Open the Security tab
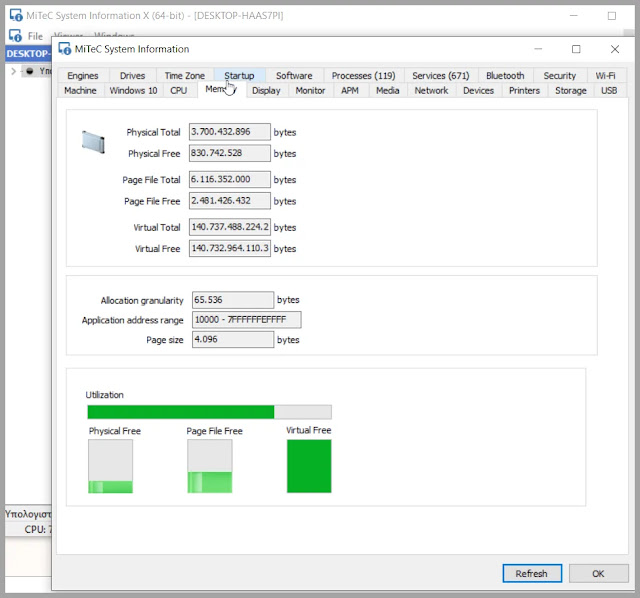Image resolution: width=640 pixels, height=598 pixels. (559, 76)
